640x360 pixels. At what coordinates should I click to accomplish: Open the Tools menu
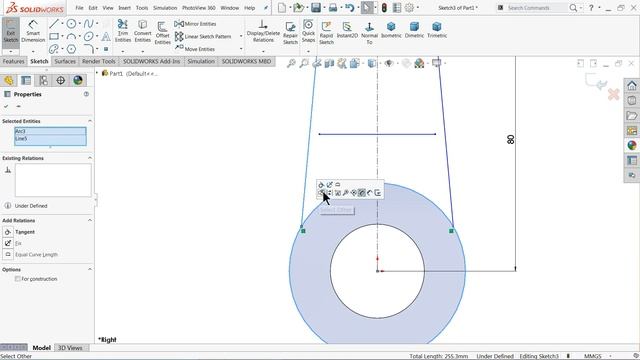pos(142,8)
